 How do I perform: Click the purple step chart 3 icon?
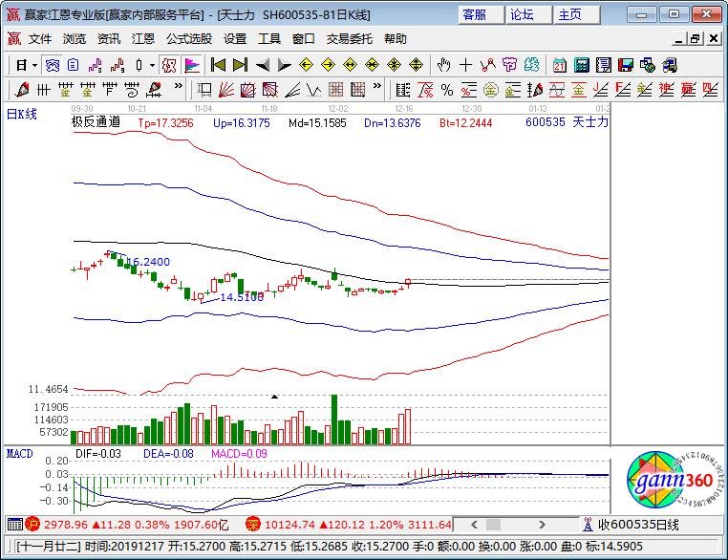tap(95, 65)
